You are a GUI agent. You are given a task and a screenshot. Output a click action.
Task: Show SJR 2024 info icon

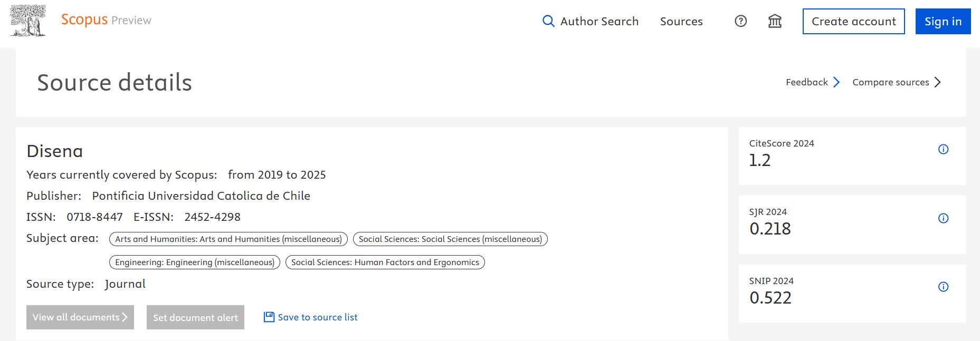(944, 218)
